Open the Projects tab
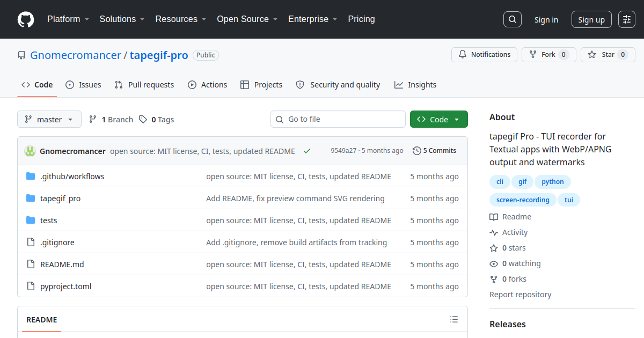The image size is (644, 338). point(261,85)
